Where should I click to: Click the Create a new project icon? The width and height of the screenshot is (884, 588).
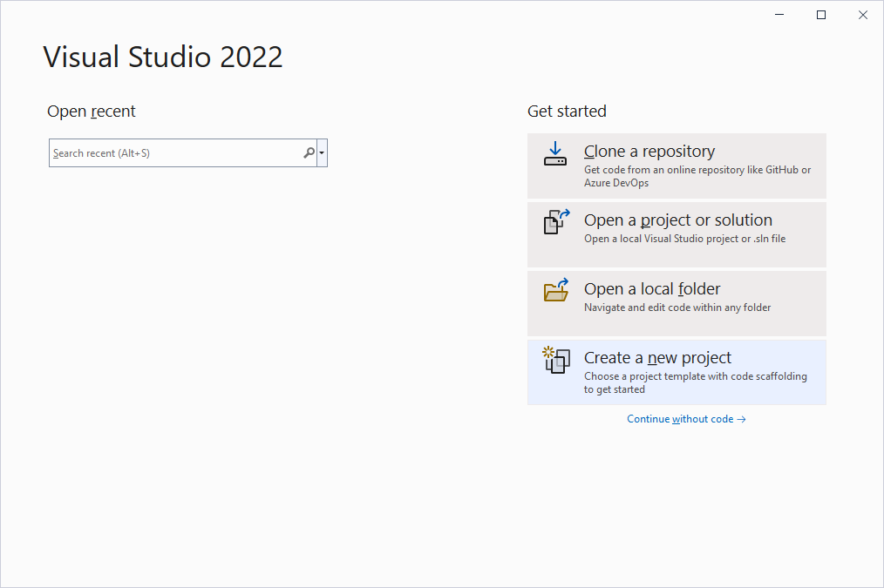click(x=556, y=360)
